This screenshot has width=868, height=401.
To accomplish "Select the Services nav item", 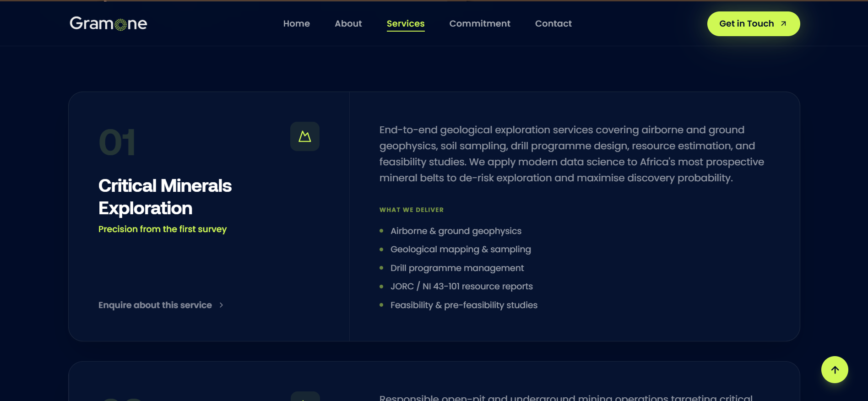I will [406, 24].
